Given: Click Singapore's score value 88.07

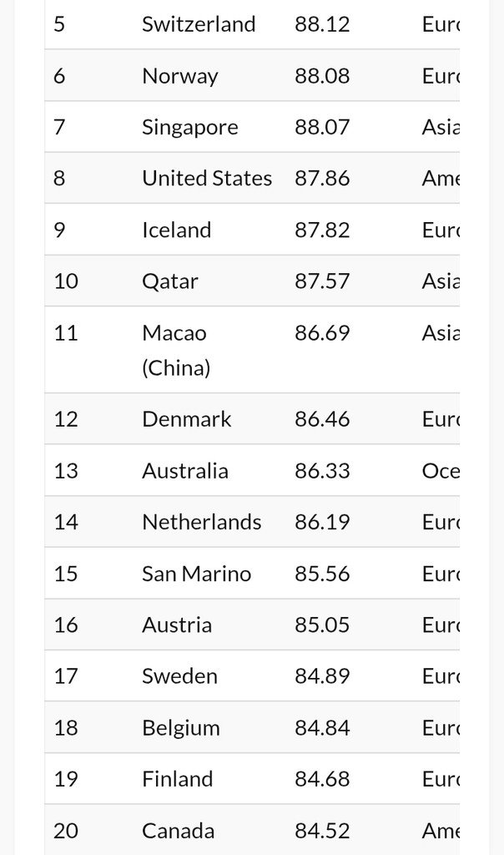Looking at the screenshot, I should (x=322, y=127).
